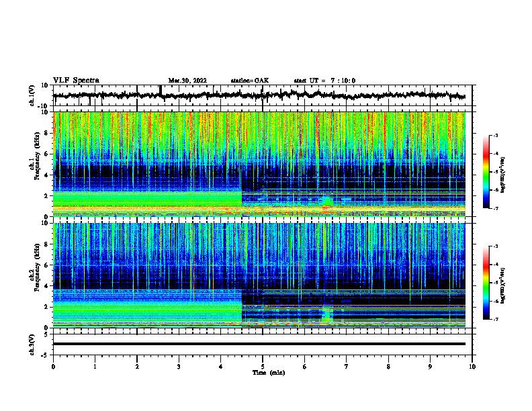Click the ch.1 colorbar log(PSD) unit label
Image resolution: width=532 pixels, height=411 pixels.
click(503, 175)
